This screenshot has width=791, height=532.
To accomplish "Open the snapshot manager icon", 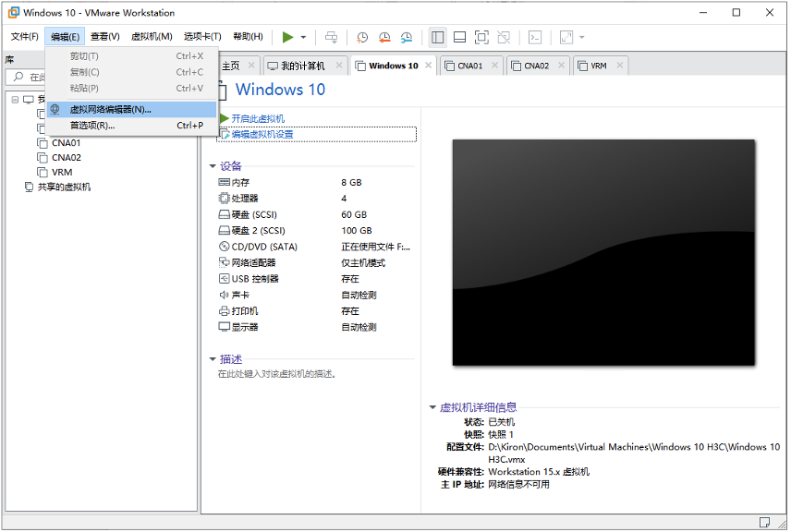I will 406,37.
